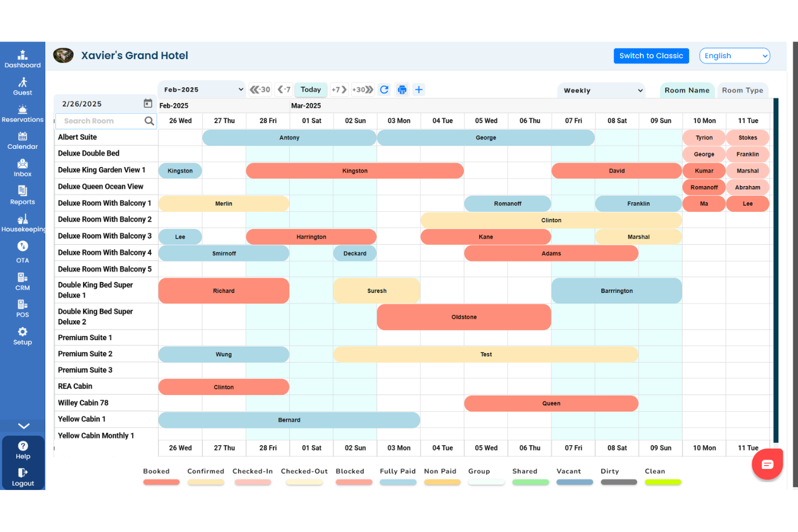798x532 pixels.
Task: Open George booking in Albert Suite
Action: [x=486, y=138]
